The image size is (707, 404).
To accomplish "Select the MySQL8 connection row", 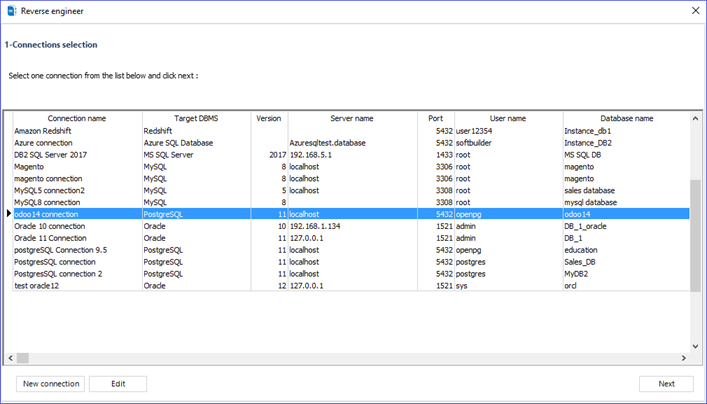I will pyautogui.click(x=351, y=202).
